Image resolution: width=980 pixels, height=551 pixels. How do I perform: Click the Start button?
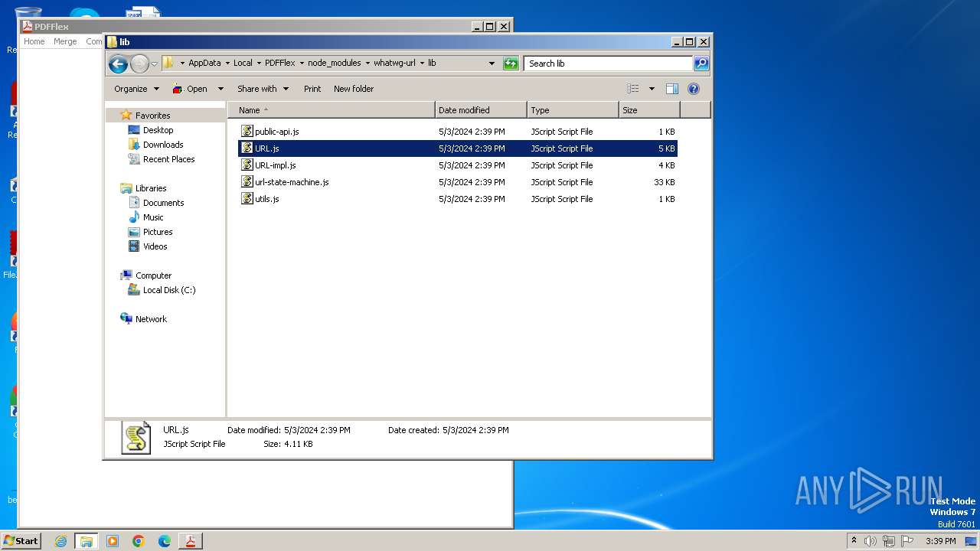pos(21,541)
